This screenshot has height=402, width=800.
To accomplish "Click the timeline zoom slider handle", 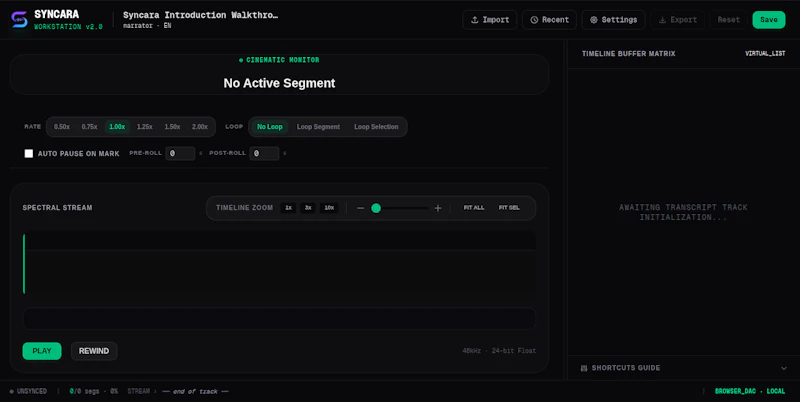I will click(x=376, y=208).
